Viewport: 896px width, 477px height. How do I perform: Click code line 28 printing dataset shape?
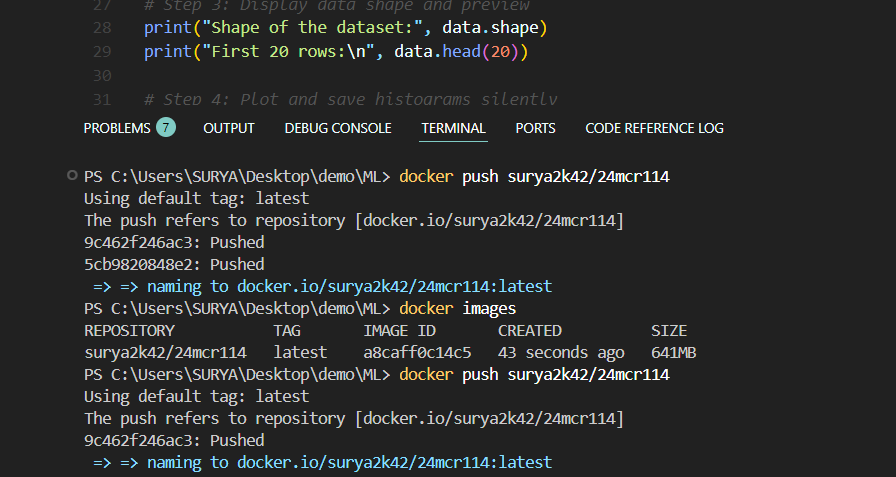click(345, 27)
